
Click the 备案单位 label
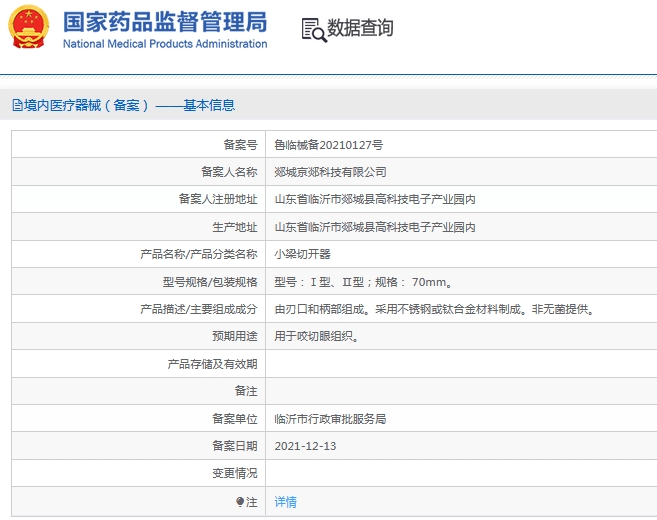click(x=235, y=419)
